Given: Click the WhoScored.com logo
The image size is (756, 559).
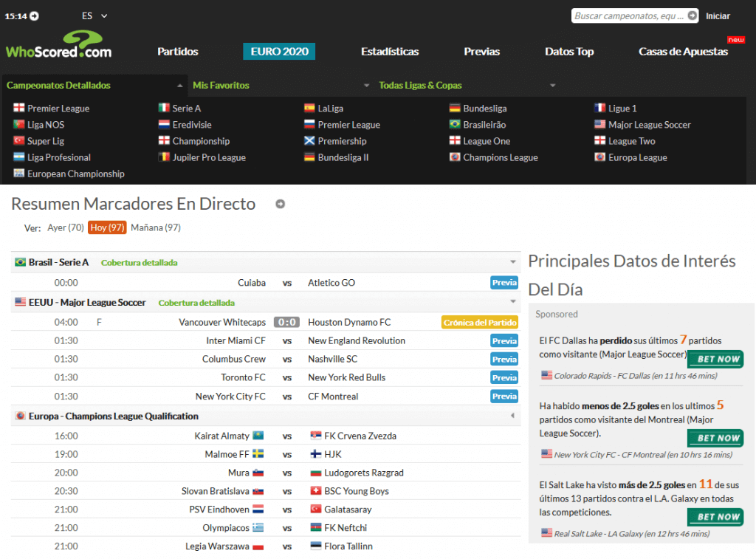Looking at the screenshot, I should [x=58, y=44].
